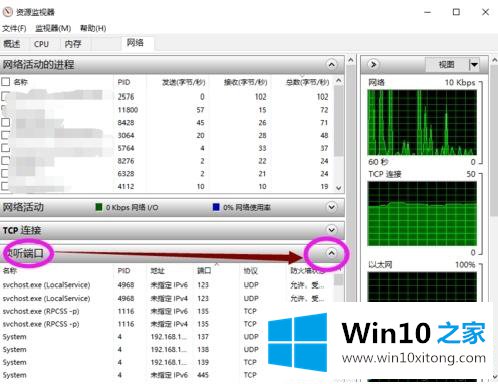Collapse the 网络活动的进程 section chevron

pos(331,64)
